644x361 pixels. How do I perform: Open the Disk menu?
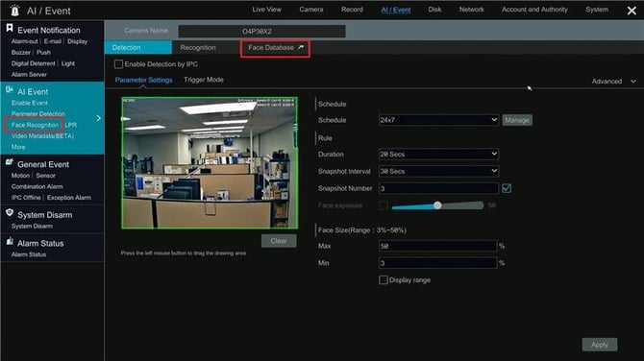[435, 10]
